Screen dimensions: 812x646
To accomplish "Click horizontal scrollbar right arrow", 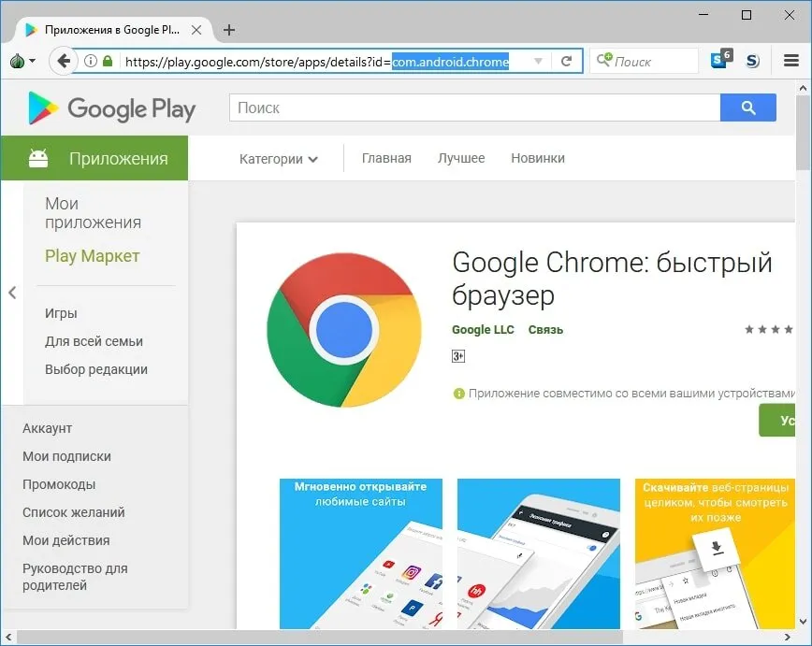I will tap(788, 637).
